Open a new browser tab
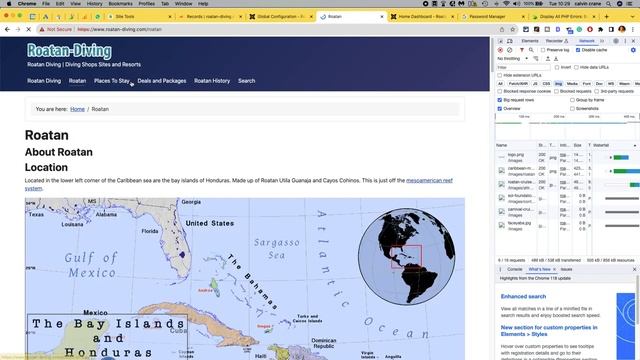 point(607,17)
